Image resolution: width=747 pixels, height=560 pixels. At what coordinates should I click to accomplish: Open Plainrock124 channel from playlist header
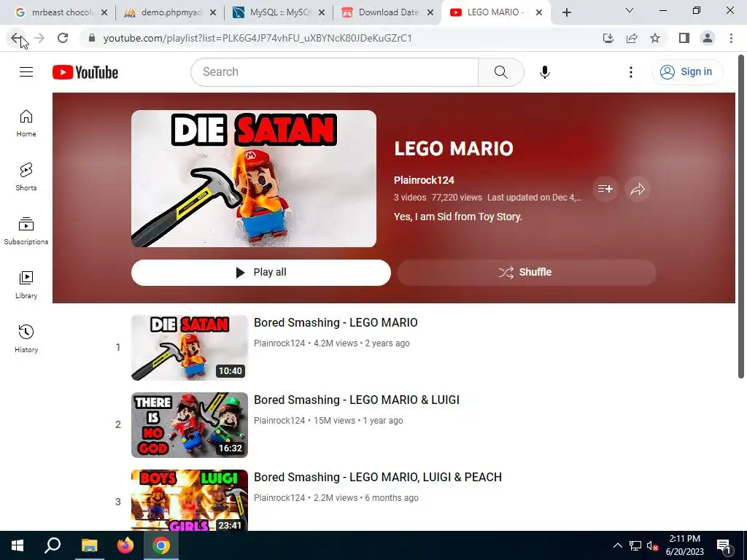tap(424, 180)
